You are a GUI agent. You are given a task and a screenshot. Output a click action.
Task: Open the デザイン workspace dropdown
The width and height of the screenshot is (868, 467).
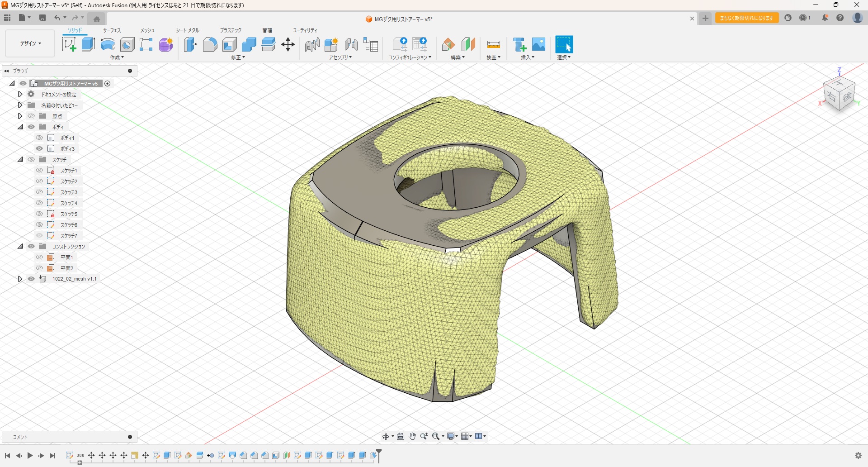30,43
